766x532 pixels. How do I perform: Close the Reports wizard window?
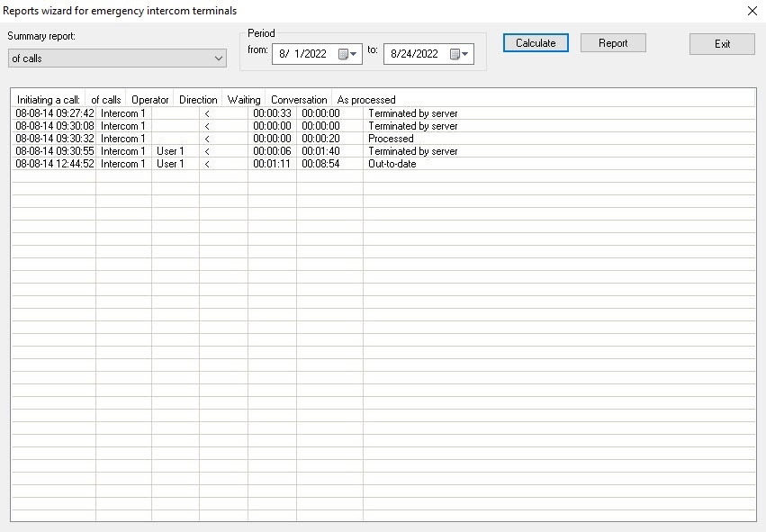click(752, 11)
